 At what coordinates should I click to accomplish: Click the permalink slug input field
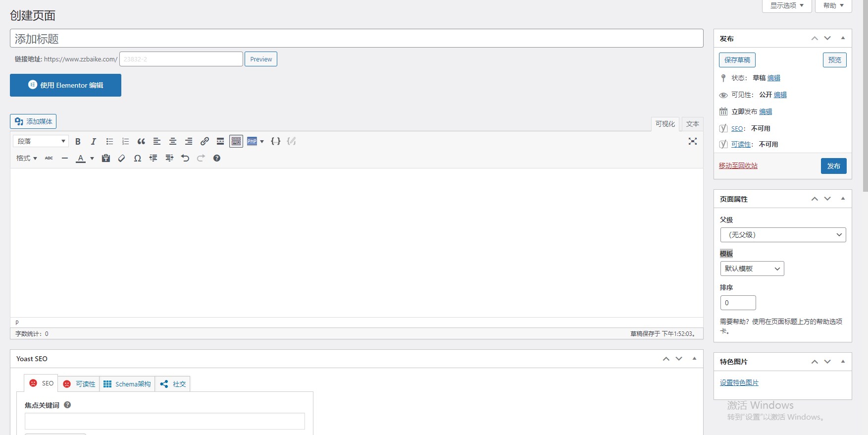coord(181,59)
